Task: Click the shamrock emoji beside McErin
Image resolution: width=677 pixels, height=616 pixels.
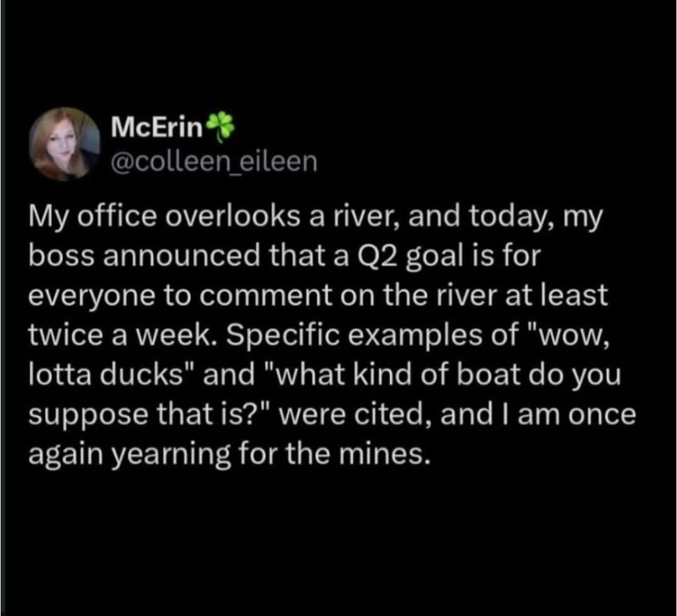Action: point(220,125)
